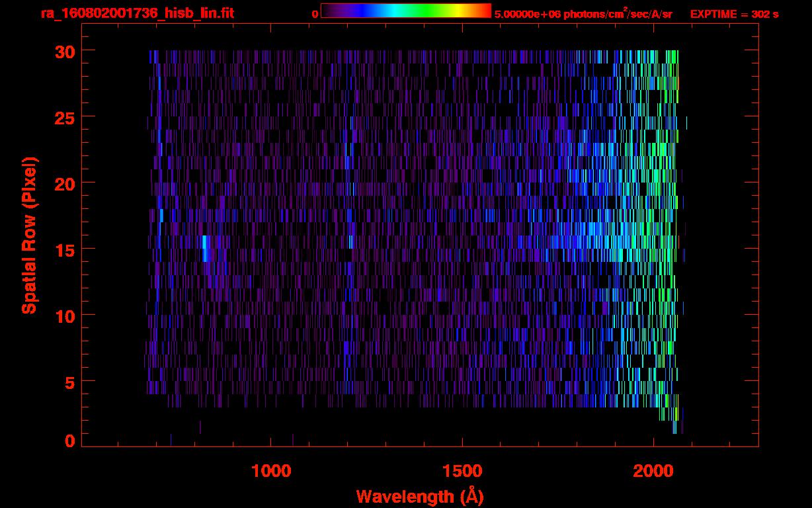Click the filename ra_160802001736_hisb_lin.fit title
The height and width of the screenshot is (508, 812).
[x=137, y=13]
